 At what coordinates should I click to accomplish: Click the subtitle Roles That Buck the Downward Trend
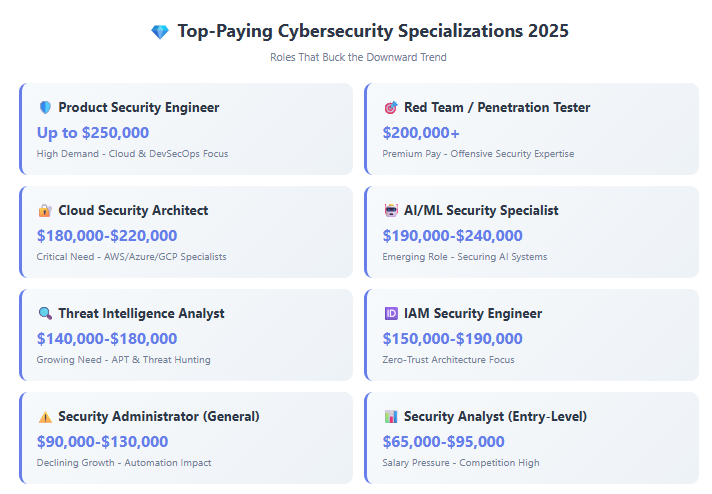pos(358,58)
